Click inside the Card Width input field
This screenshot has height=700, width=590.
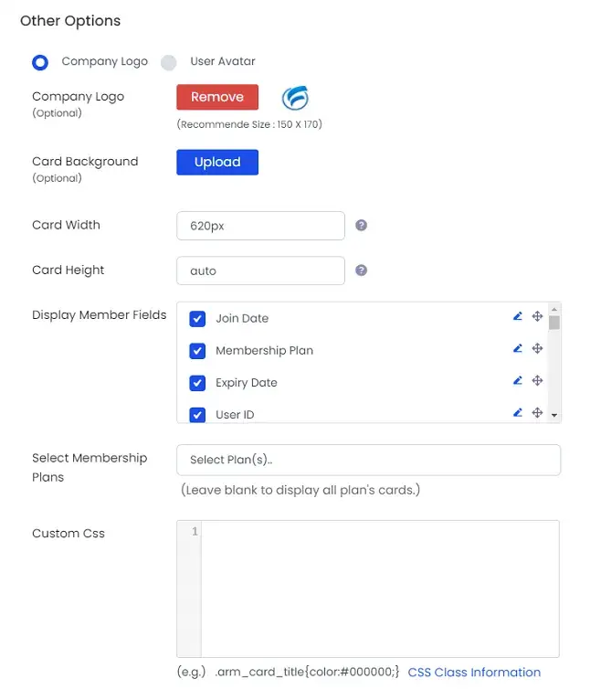[260, 226]
